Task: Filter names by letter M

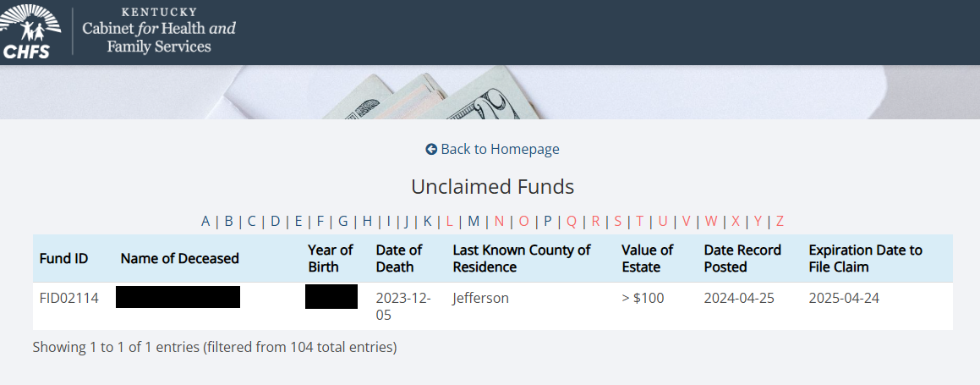Action: [474, 221]
